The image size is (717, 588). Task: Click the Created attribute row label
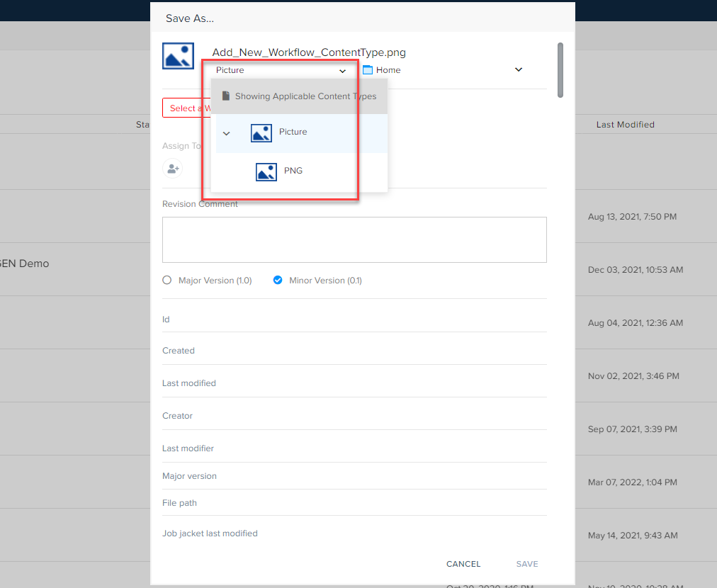pyautogui.click(x=179, y=351)
